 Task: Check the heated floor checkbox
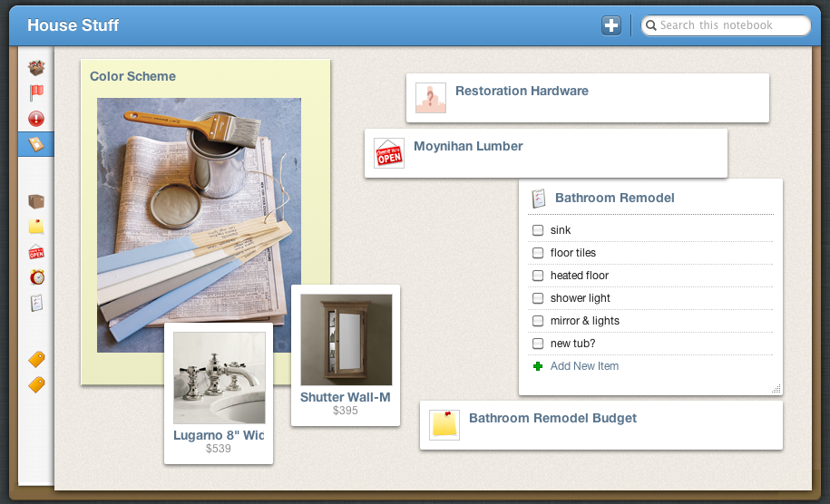pos(538,276)
